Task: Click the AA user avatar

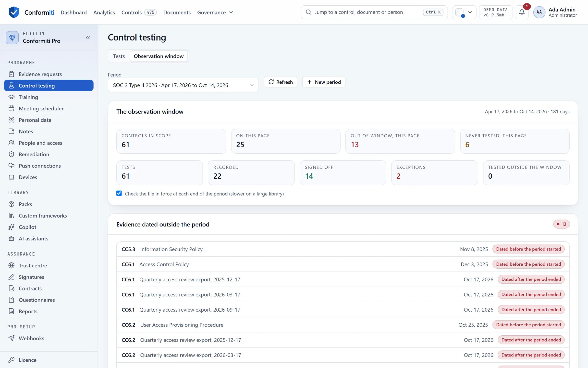Action: [539, 12]
